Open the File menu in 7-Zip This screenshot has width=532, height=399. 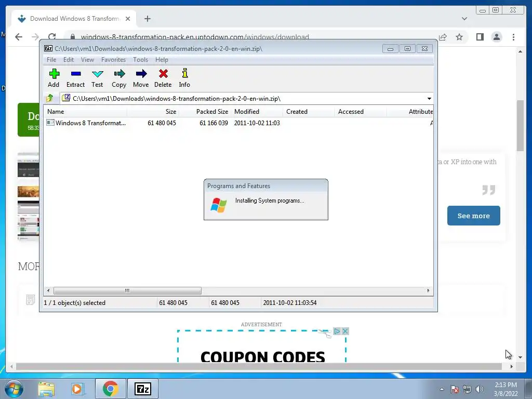(51, 60)
